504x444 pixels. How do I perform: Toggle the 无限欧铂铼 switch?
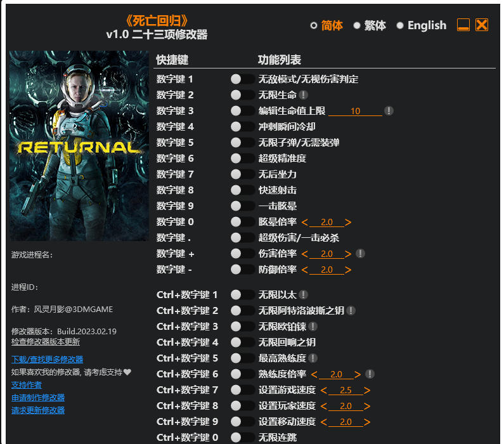[242, 326]
